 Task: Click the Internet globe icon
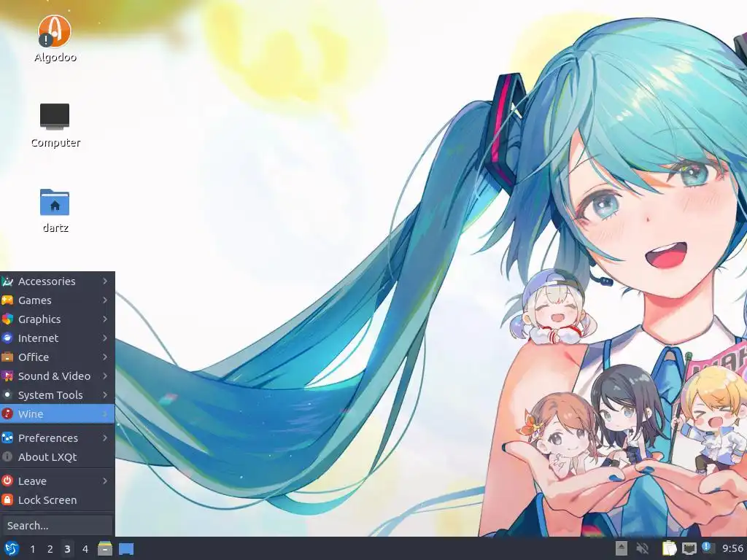click(7, 338)
